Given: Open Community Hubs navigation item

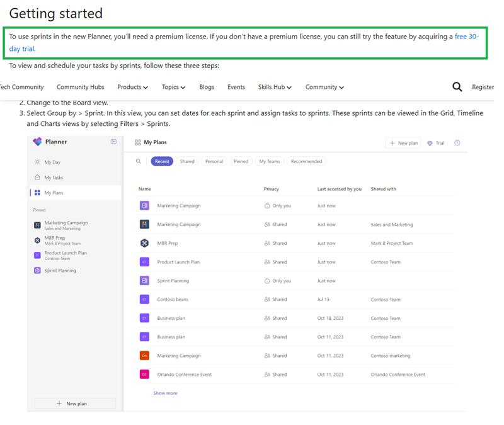Looking at the screenshot, I should (81, 87).
